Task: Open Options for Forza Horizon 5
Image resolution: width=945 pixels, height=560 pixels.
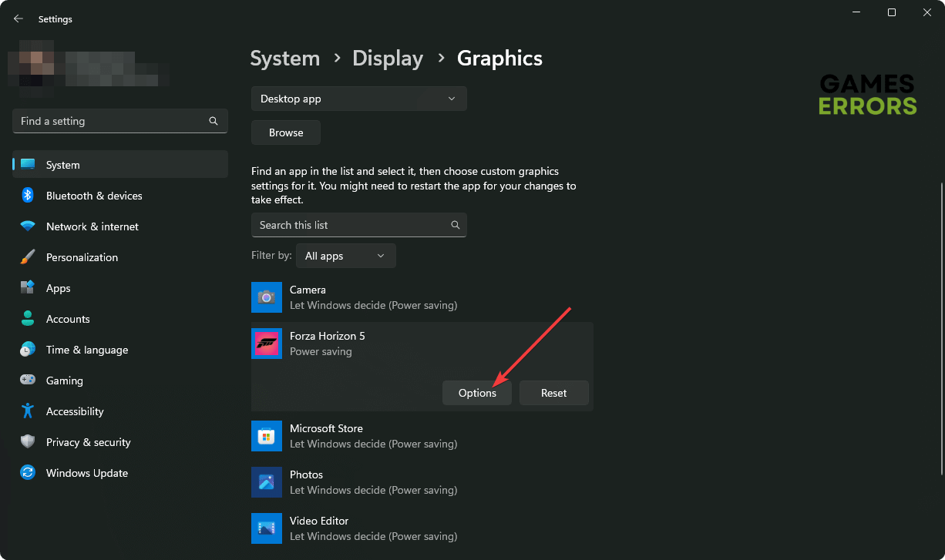Action: tap(477, 393)
